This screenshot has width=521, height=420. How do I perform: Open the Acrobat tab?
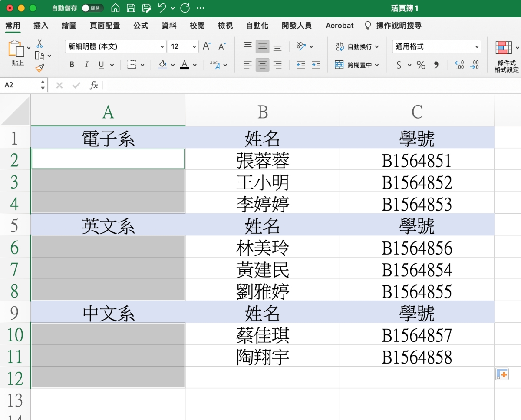tap(340, 26)
